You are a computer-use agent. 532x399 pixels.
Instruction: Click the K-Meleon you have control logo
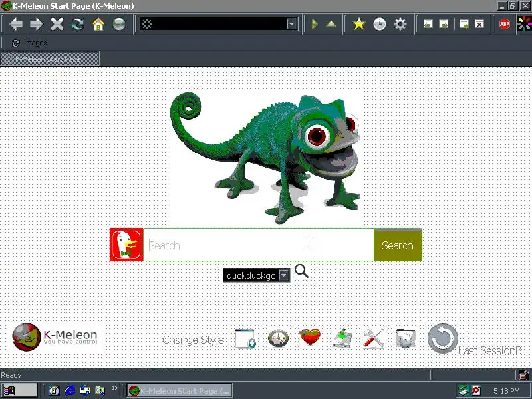pyautogui.click(x=55, y=337)
